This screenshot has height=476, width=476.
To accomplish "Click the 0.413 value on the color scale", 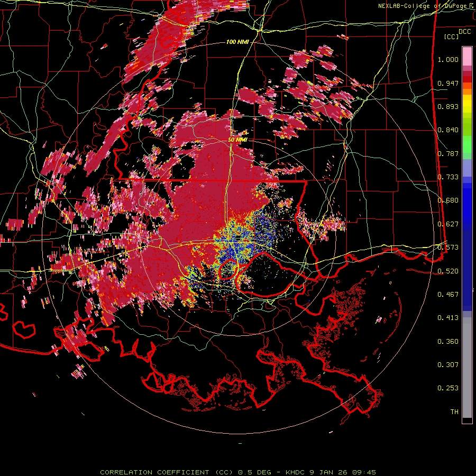I will pos(448,318).
